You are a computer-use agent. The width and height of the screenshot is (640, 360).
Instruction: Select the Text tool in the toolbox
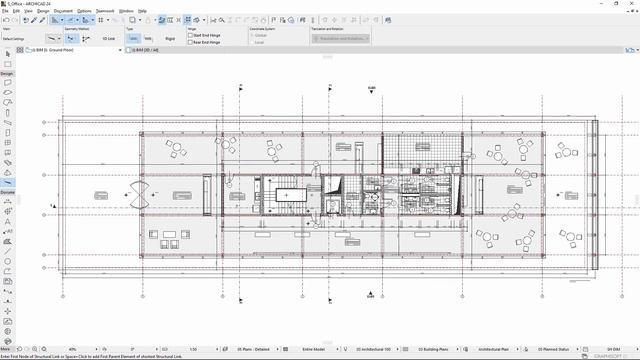tap(8, 222)
